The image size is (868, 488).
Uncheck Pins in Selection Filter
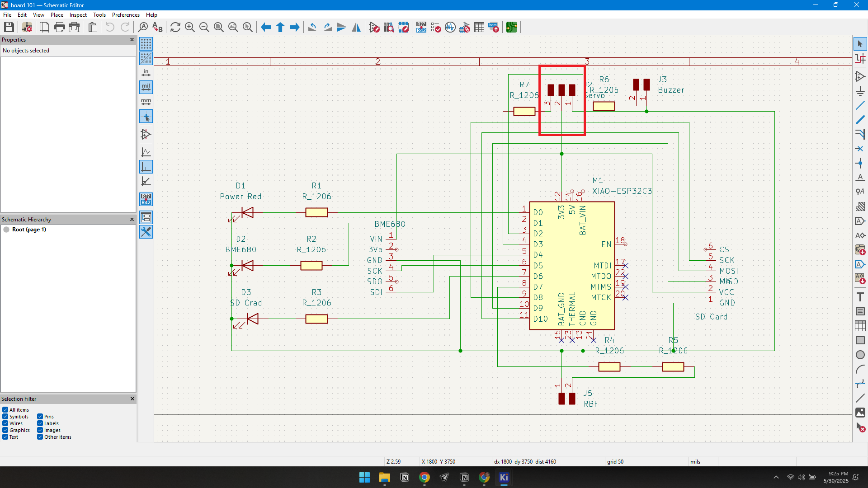click(40, 417)
